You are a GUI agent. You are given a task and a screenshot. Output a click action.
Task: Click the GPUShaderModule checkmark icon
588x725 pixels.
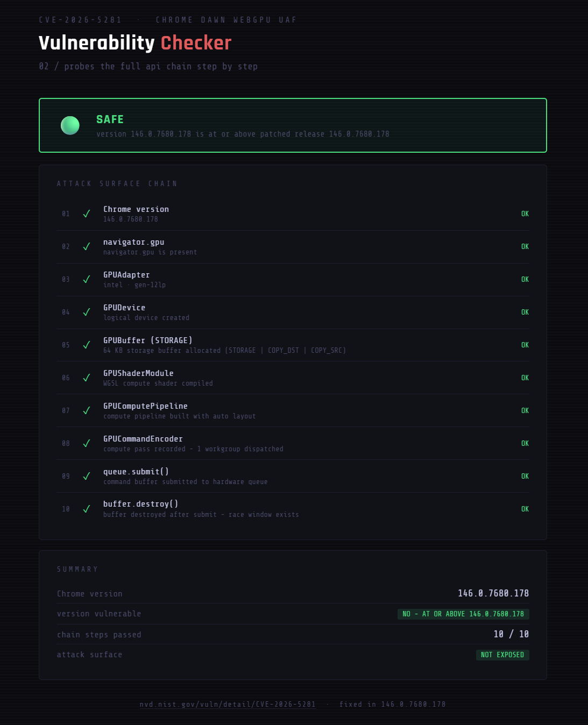86,378
